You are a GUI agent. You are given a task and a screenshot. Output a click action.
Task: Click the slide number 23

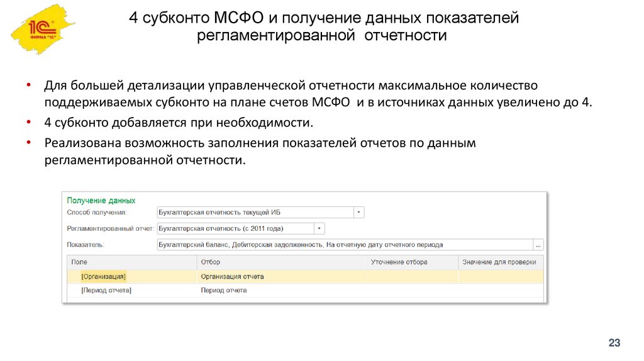[x=614, y=343]
